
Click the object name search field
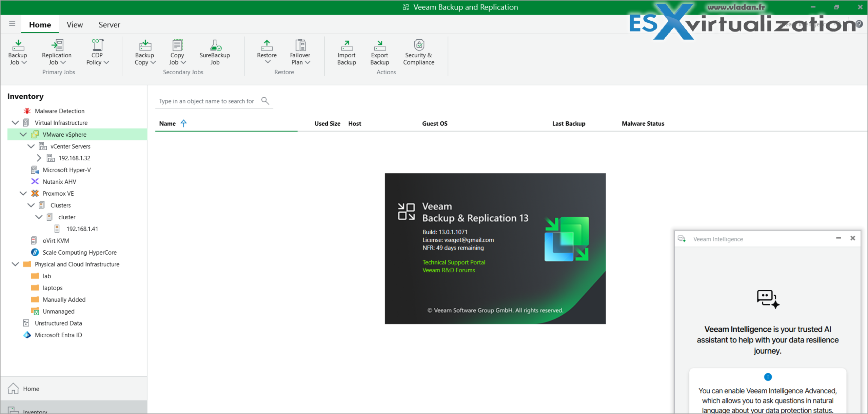pyautogui.click(x=207, y=101)
